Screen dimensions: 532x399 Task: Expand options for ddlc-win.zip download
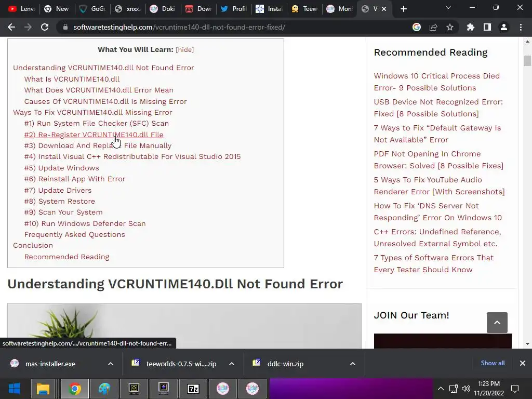coord(353,364)
